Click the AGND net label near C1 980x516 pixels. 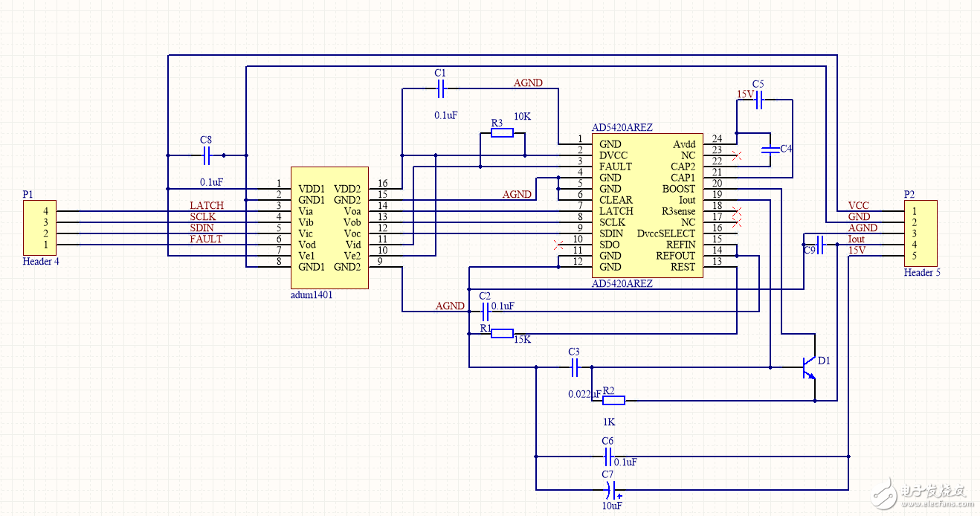point(528,83)
